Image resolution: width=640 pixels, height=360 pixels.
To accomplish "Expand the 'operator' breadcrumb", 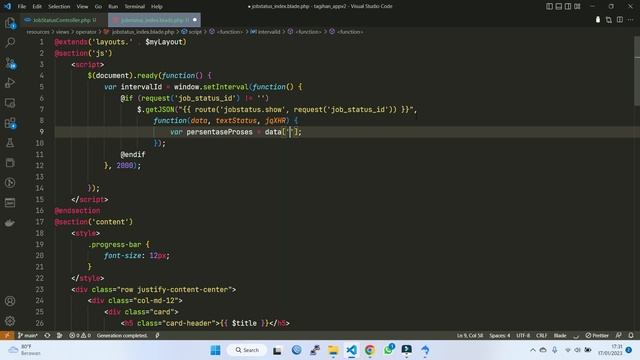I will (86, 32).
